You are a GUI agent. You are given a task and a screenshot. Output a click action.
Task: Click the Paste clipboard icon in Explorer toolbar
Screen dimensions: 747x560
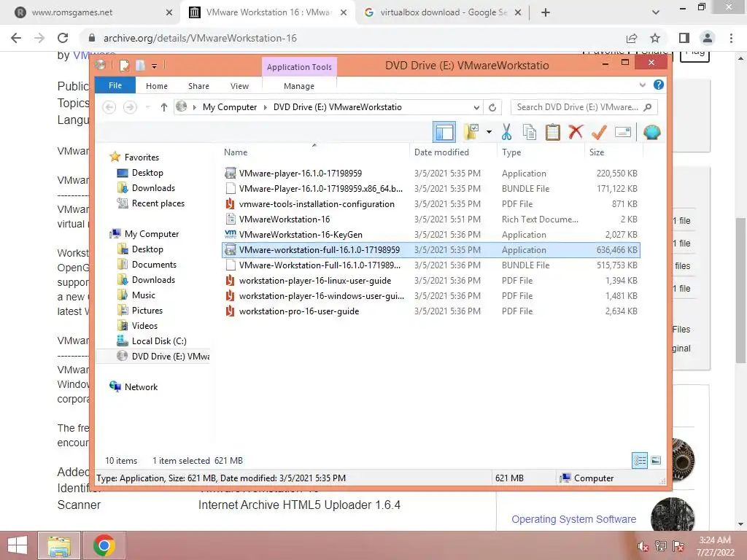point(553,132)
